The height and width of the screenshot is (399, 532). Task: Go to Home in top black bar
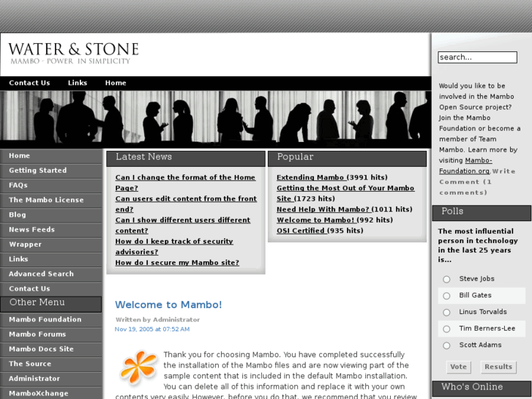pyautogui.click(x=116, y=83)
